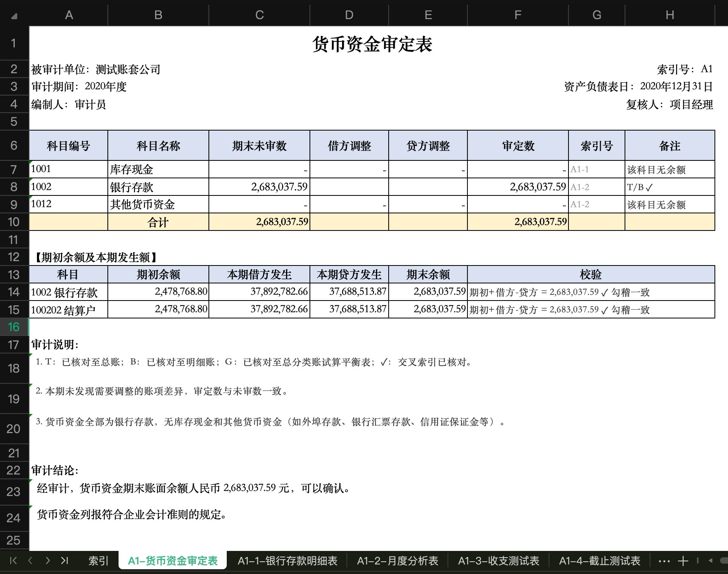Select column C header
Screen dimensions: 728x574
pos(259,15)
